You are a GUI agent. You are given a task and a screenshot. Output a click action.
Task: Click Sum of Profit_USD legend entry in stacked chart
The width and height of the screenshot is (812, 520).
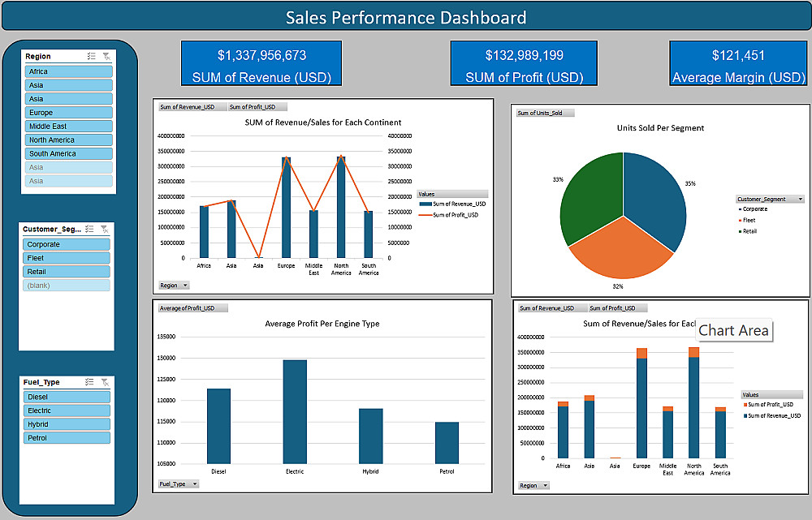click(768, 405)
